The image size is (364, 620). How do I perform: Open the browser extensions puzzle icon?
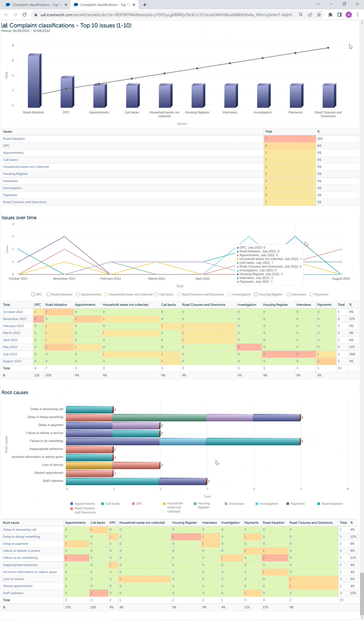coord(331,15)
